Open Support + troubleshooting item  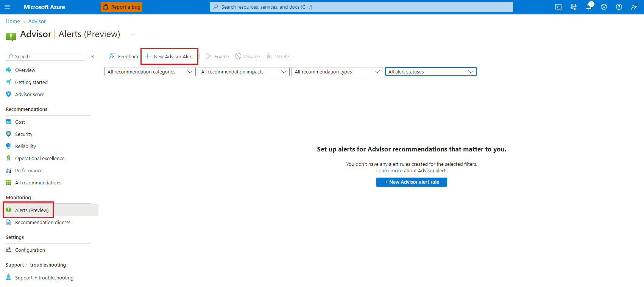44,278
